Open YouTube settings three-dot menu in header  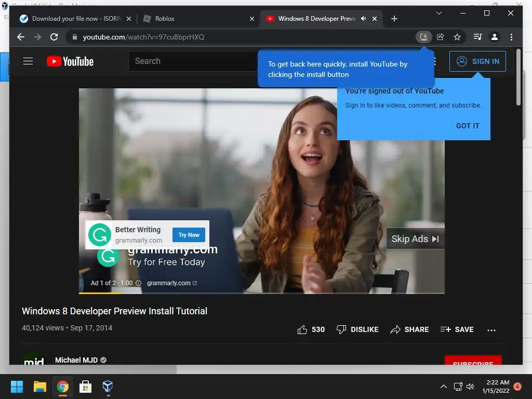click(435, 61)
